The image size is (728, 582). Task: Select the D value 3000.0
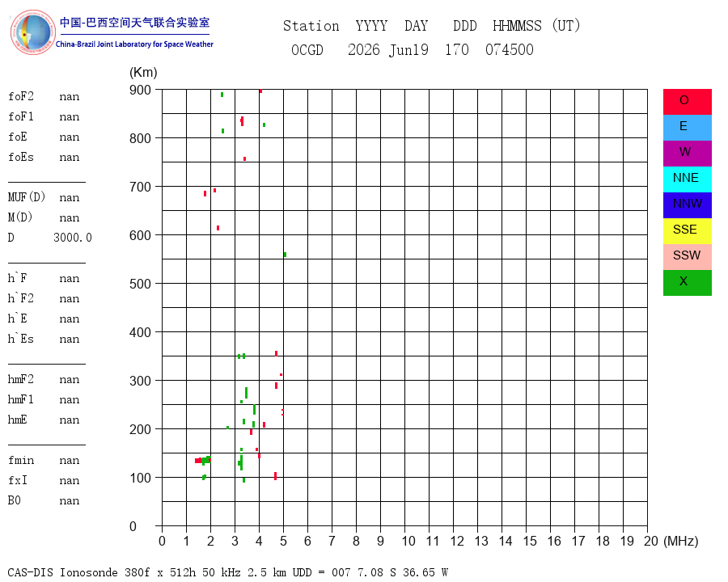[73, 238]
